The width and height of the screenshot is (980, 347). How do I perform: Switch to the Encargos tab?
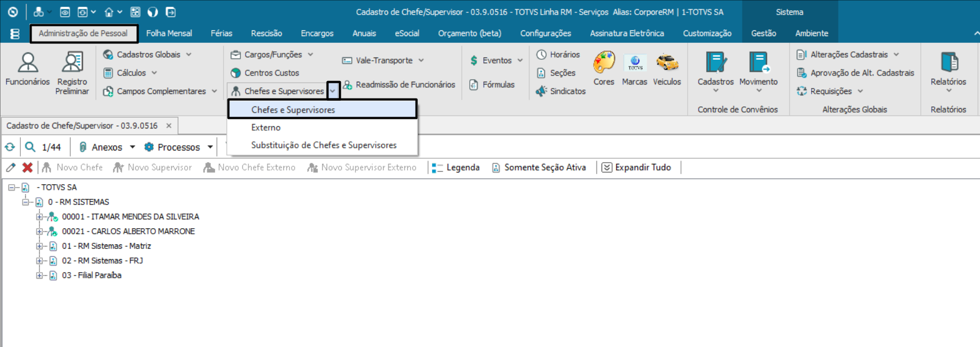point(317,33)
